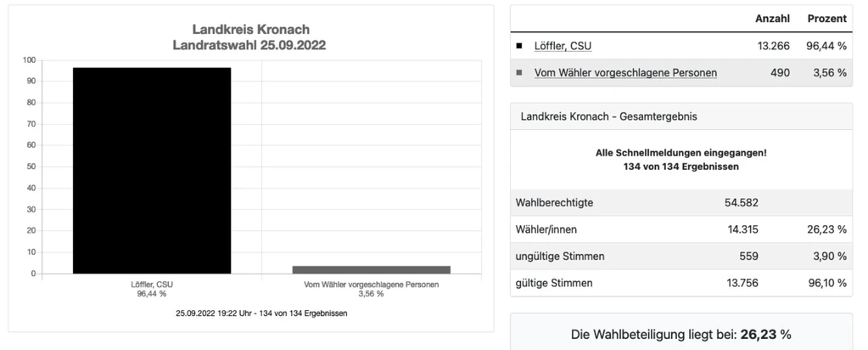Click the black square beside Löffler, CSU
The image size is (868, 350).
pos(519,46)
